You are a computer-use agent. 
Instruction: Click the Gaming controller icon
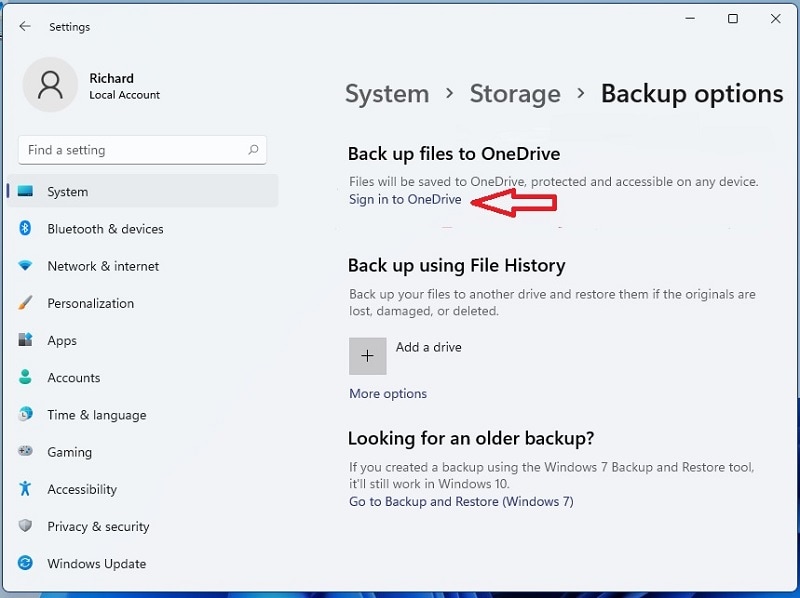coord(26,452)
